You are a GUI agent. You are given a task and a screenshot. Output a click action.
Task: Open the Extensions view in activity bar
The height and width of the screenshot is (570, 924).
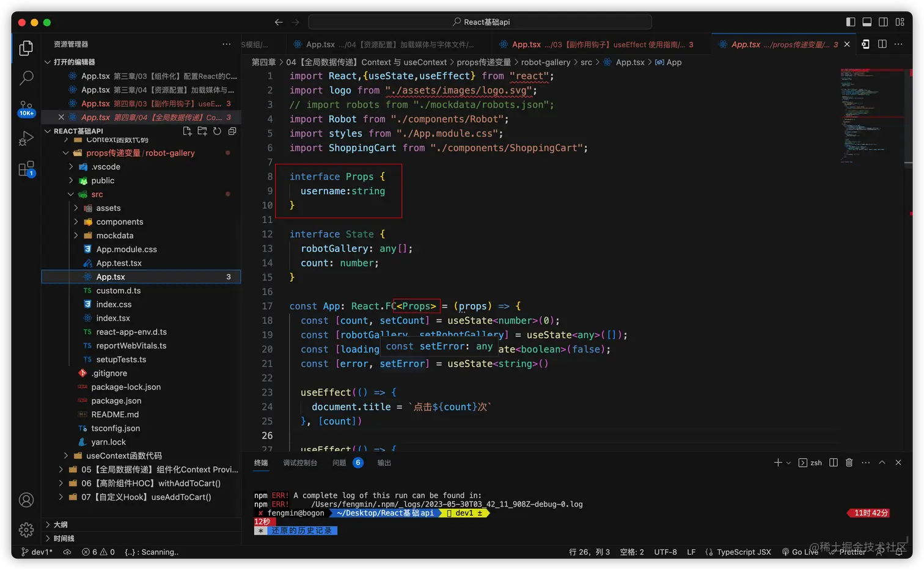pos(26,169)
